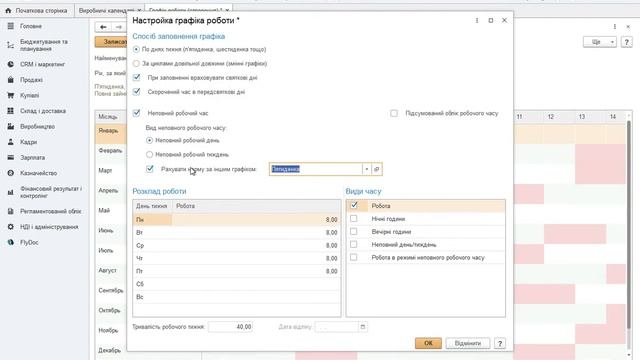
Task: Select the Вт row in schedule table
Action: tap(237, 232)
